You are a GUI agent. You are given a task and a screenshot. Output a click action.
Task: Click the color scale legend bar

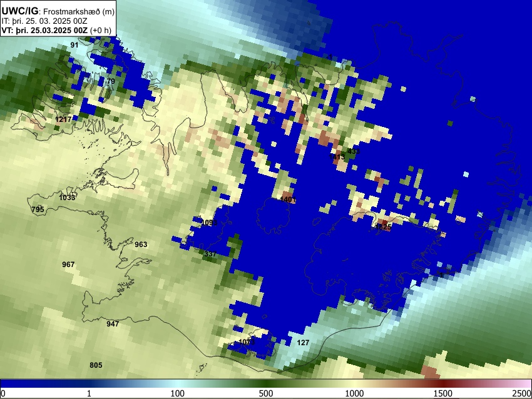266,384
